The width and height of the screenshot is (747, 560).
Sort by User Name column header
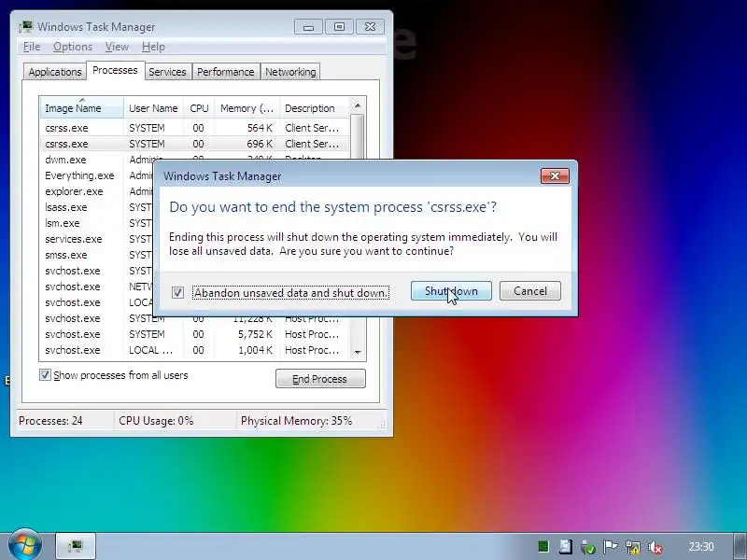point(153,108)
